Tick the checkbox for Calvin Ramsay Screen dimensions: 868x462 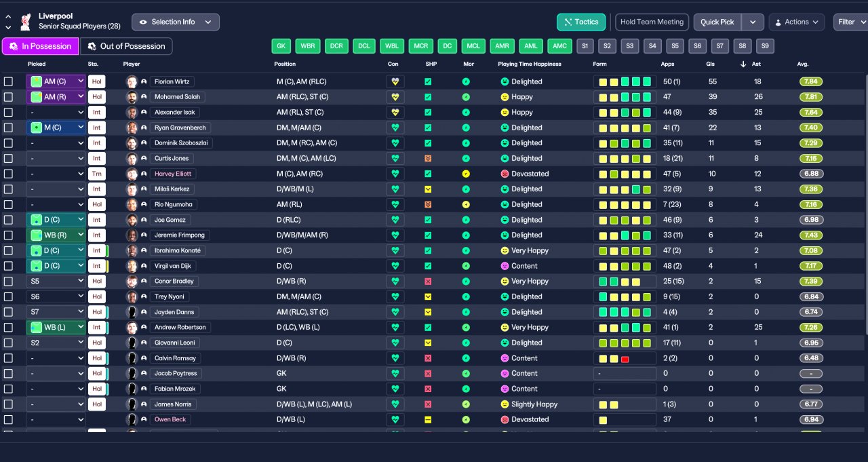point(8,358)
